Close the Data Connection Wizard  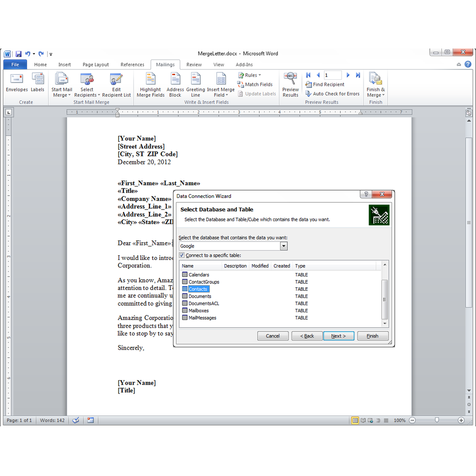382,194
